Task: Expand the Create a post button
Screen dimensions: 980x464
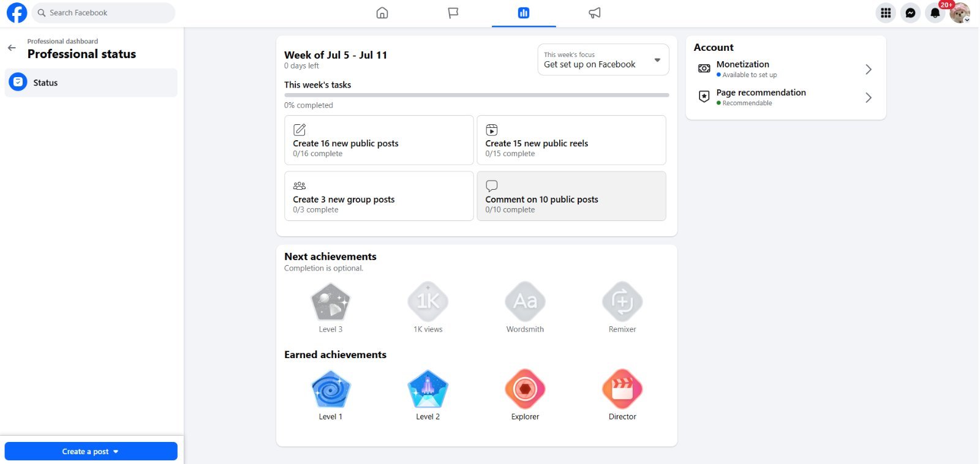Action: pos(91,451)
